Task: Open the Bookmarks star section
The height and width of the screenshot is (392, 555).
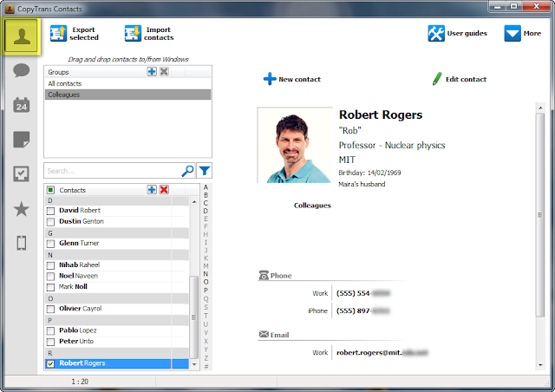Action: point(21,209)
